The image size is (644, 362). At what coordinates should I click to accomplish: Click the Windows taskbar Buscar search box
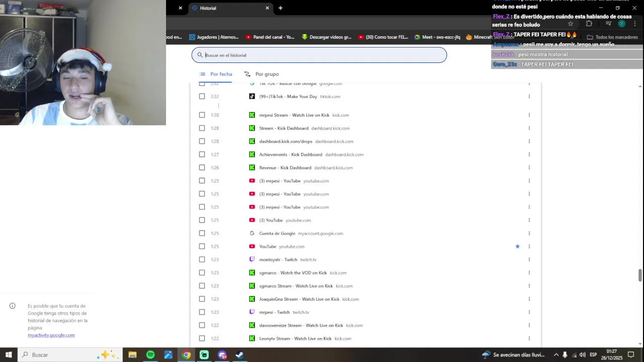[70, 355]
